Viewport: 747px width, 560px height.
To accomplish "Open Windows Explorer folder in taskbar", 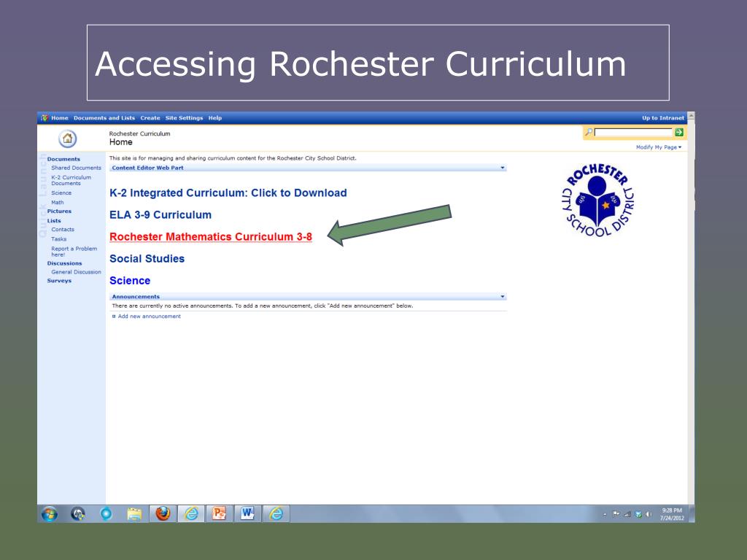I will (x=134, y=514).
